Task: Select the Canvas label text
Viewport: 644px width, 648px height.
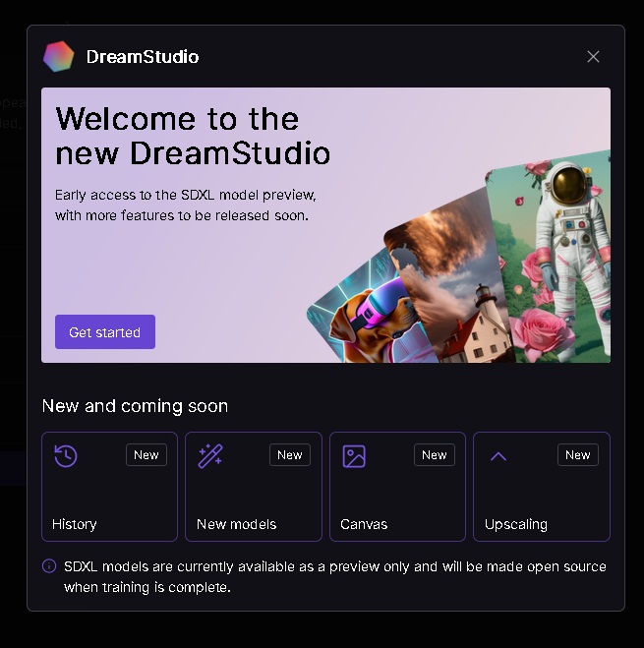Action: click(x=364, y=524)
